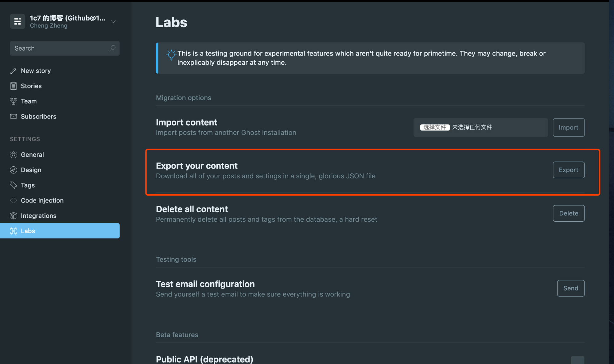Image resolution: width=614 pixels, height=364 pixels.
Task: Click Send to test email configuration
Action: point(570,288)
